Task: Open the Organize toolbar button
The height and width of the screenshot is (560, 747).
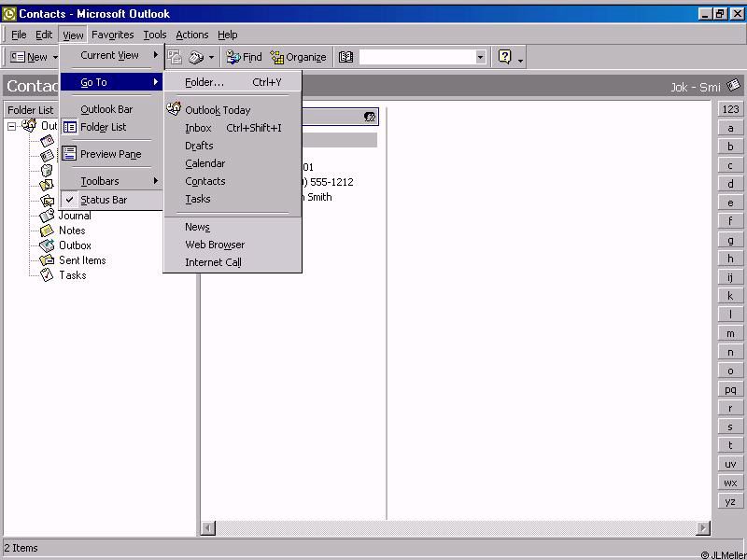Action: tap(298, 57)
